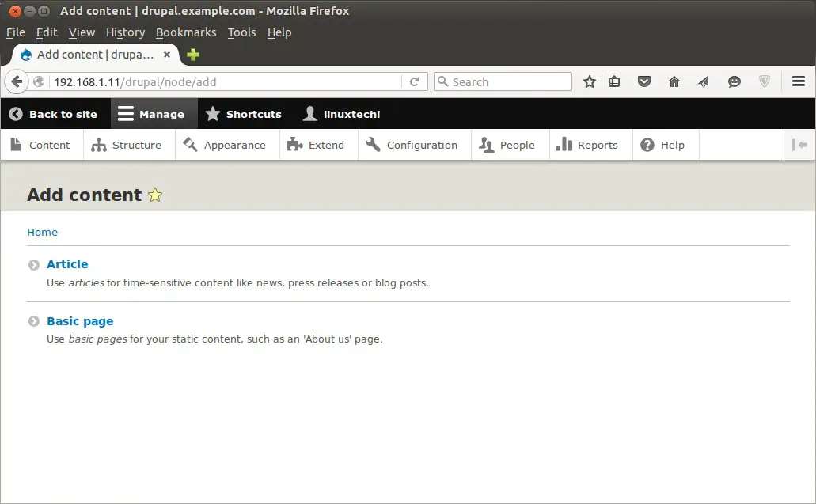
Task: Click the articles description text
Action: click(237, 283)
